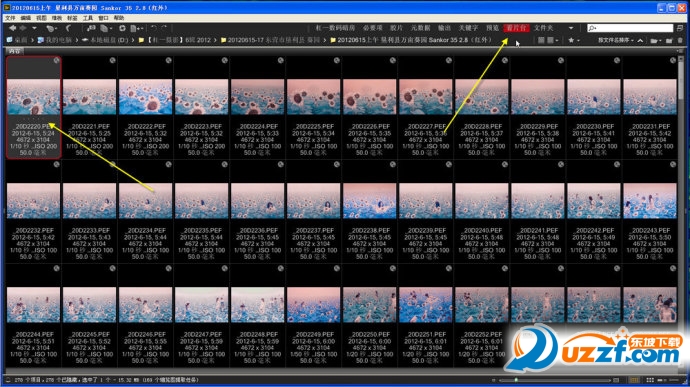
Task: Click the delete trash can icon
Action: 680,40
